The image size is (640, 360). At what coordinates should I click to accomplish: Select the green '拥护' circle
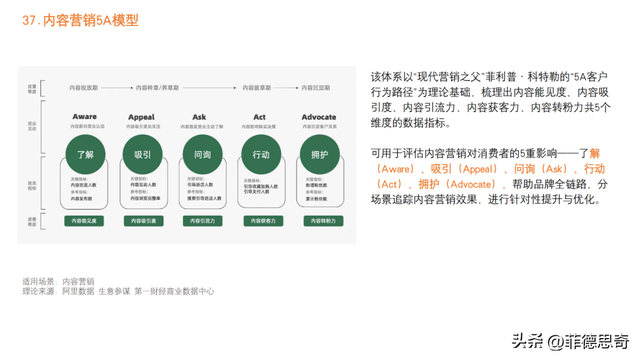coord(320,155)
